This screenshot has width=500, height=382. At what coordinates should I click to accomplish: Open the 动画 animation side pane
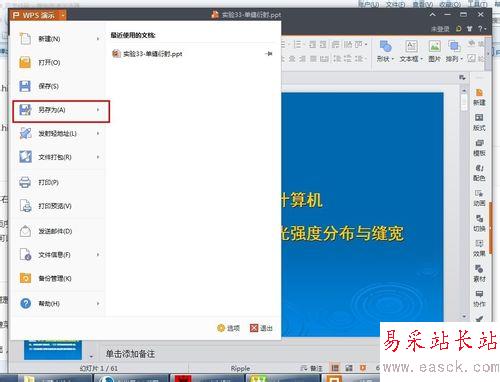[x=479, y=198]
